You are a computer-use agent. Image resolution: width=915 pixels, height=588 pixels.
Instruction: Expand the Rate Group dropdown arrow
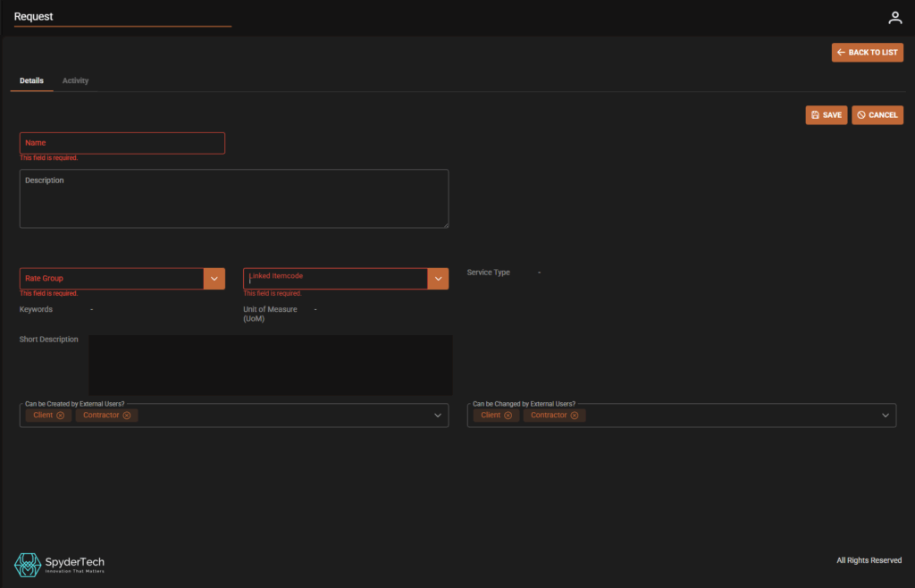[214, 279]
